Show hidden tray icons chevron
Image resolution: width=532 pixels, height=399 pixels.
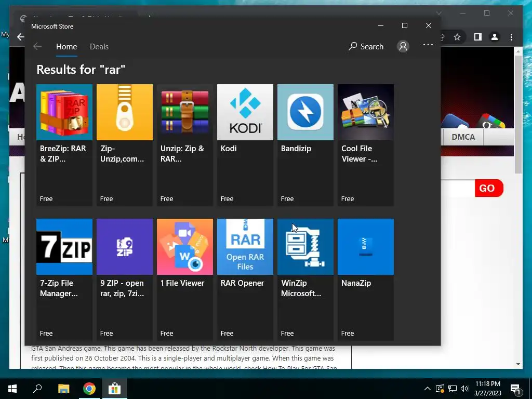pos(428,389)
